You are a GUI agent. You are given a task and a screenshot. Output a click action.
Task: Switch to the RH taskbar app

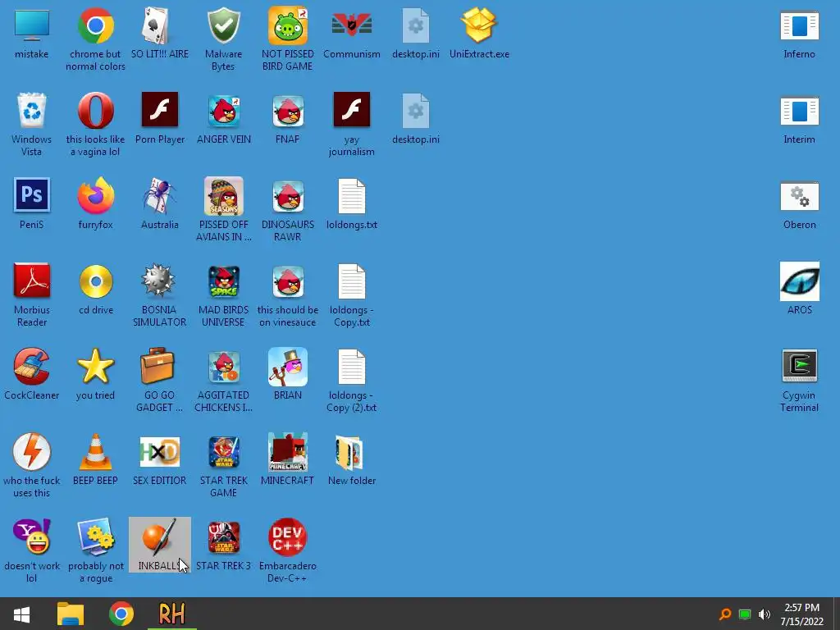coord(171,614)
